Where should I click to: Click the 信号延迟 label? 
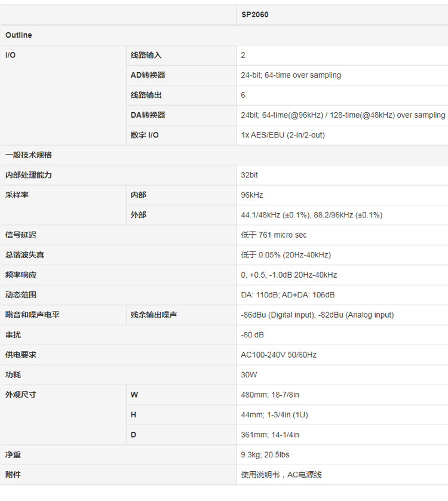21,235
